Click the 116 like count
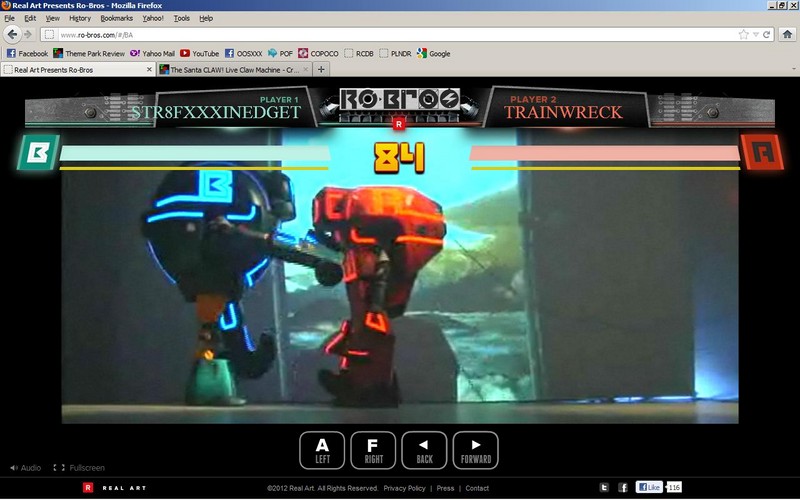This screenshot has height=500, width=800. (x=674, y=487)
